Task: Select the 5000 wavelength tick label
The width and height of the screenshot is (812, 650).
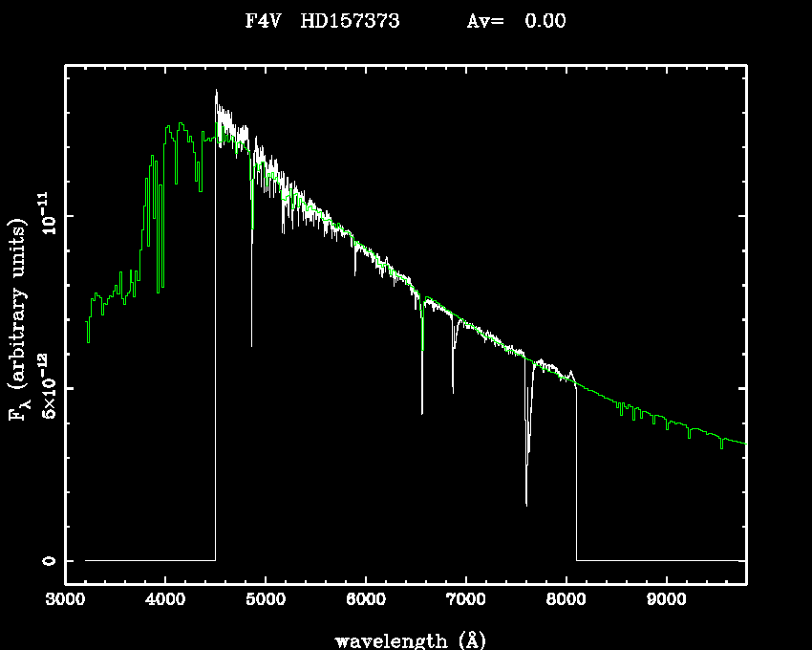Action: 266,600
